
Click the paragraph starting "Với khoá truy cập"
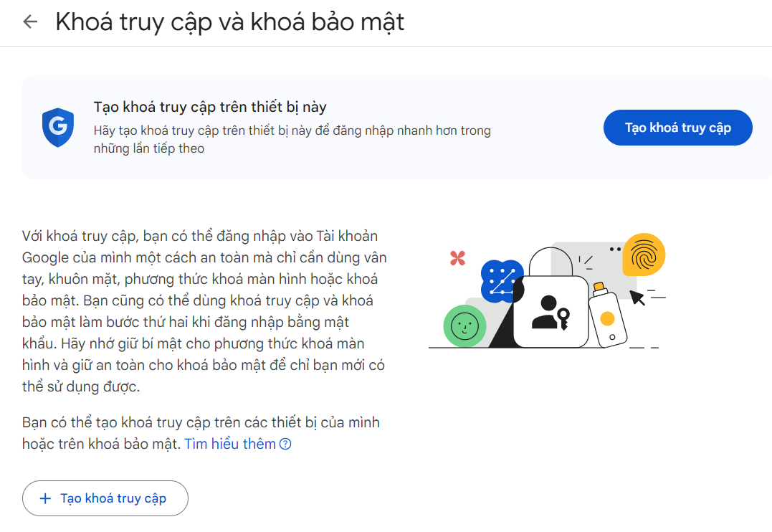click(x=204, y=311)
